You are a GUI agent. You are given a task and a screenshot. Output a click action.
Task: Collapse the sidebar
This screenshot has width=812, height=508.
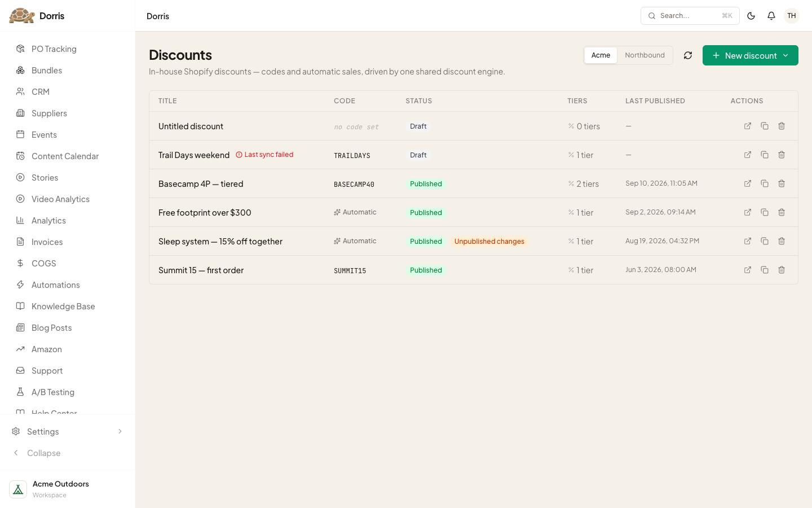68,453
